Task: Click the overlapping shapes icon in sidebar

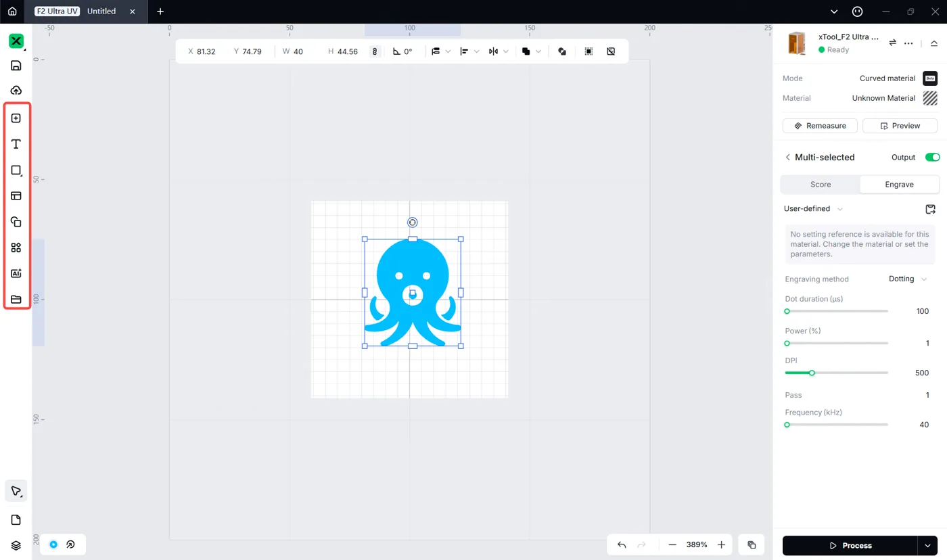Action: [x=16, y=222]
